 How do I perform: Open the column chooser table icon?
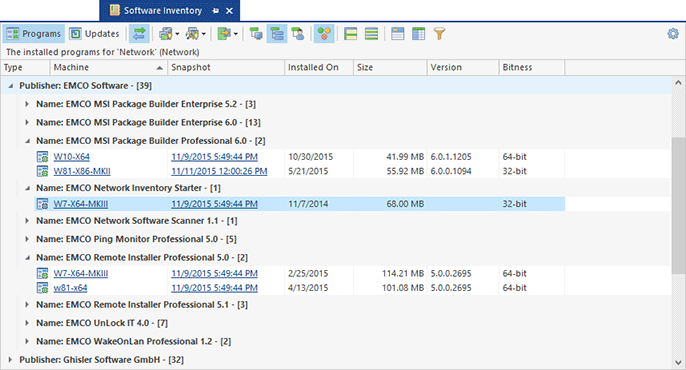click(x=419, y=34)
